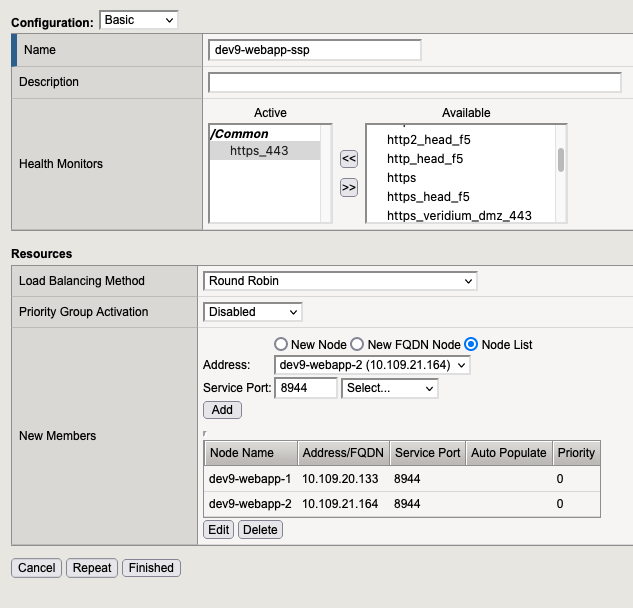Select the New Node radio button
This screenshot has height=608, width=633.
pos(281,344)
